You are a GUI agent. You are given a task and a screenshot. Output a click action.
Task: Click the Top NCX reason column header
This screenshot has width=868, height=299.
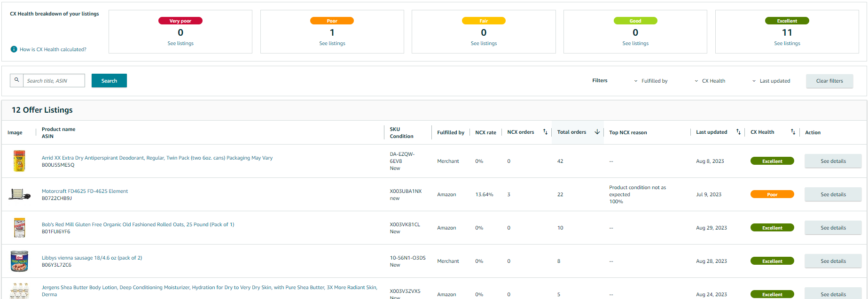point(628,132)
